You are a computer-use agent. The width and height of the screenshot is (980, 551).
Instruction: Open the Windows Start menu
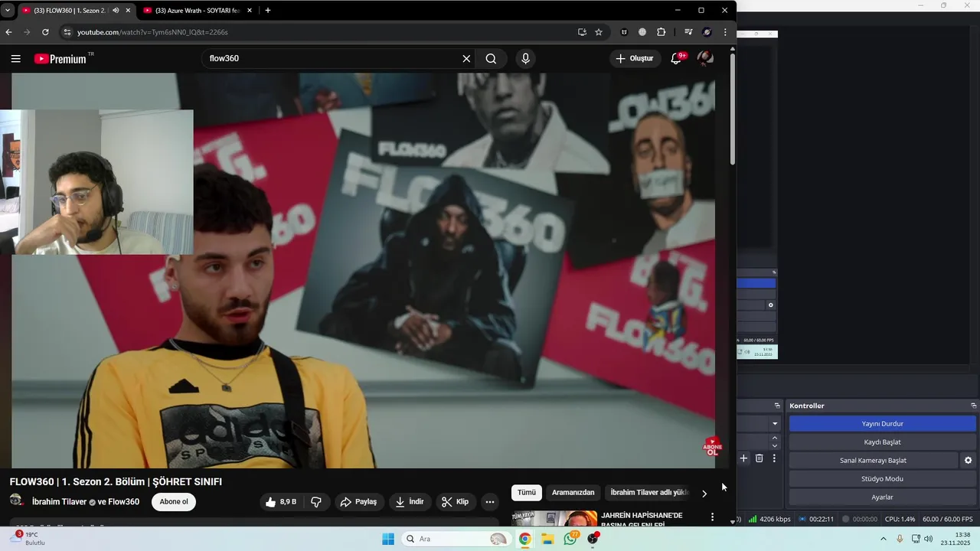click(388, 539)
